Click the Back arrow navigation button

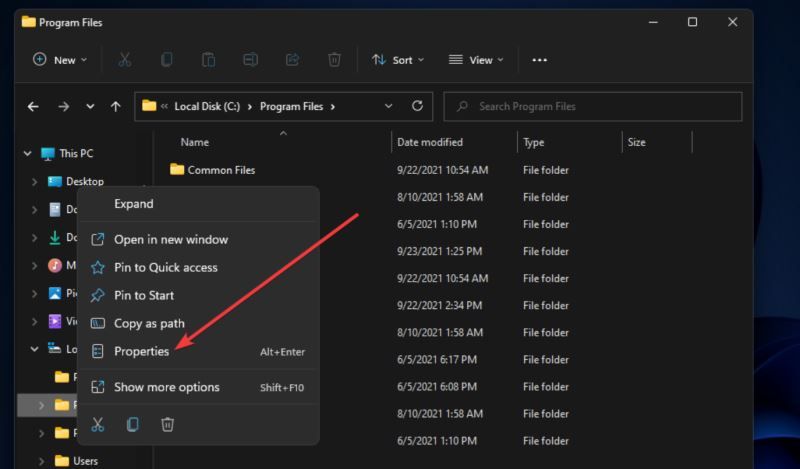(x=33, y=106)
